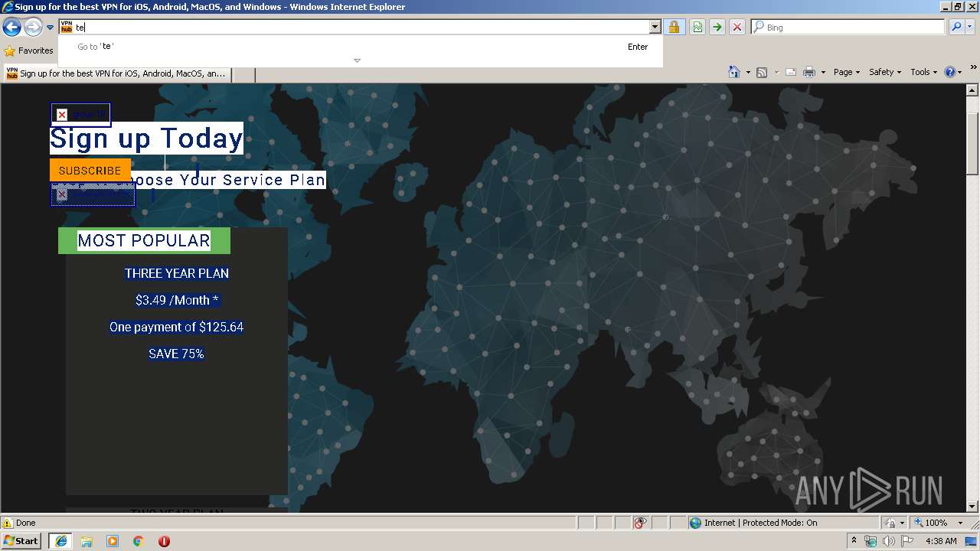Click the page scrollbar up arrow
Image resolution: width=980 pixels, height=551 pixels.
coord(972,90)
